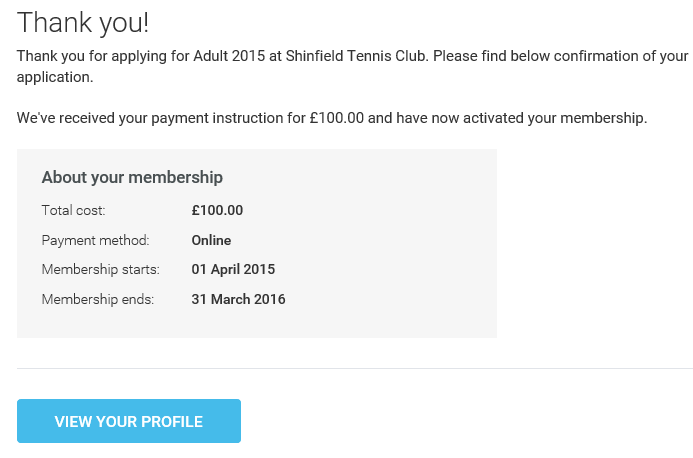Click the "Total cost:" label

click(73, 210)
